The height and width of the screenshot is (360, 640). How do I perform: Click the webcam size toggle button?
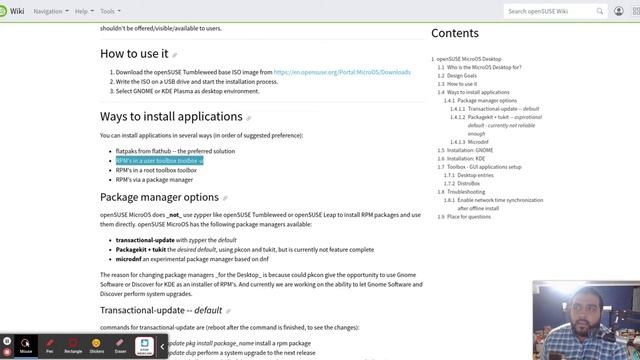point(144,346)
